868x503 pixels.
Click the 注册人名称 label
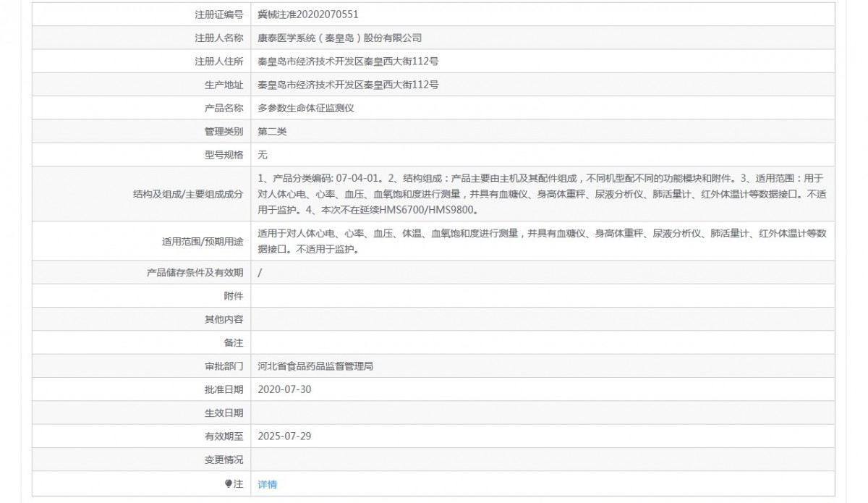tap(219, 38)
